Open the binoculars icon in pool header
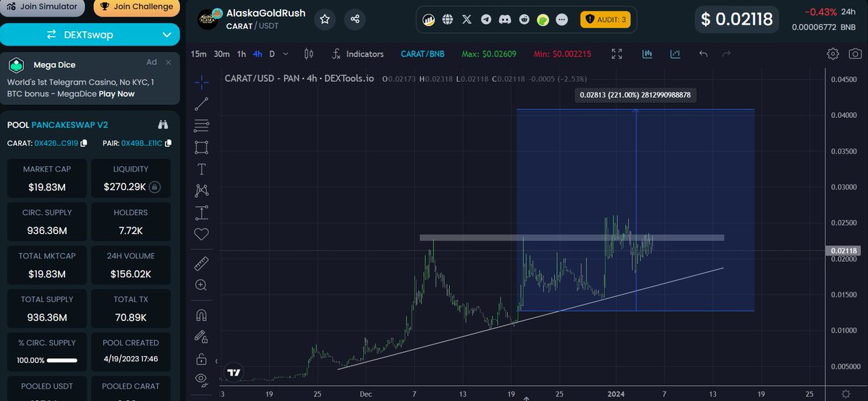This screenshot has width=868, height=401. 163,124
